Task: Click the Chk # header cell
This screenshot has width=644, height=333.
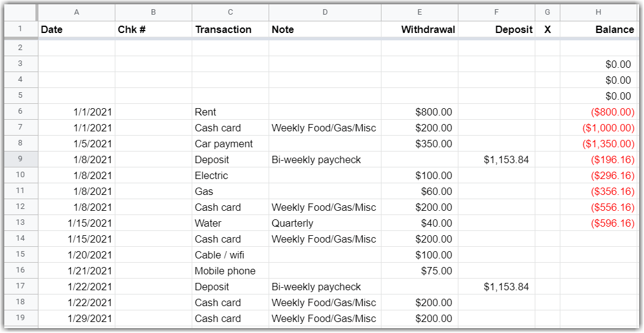Action: coord(153,29)
